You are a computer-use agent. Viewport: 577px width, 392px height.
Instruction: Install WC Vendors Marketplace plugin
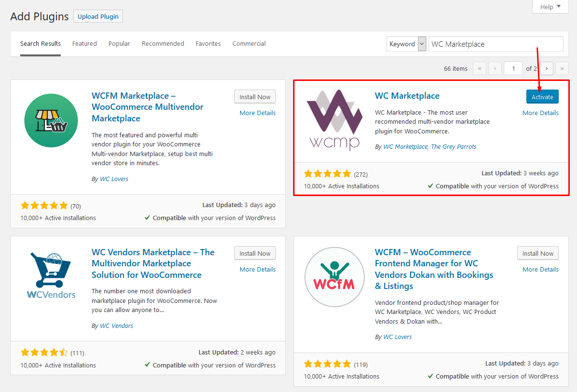(255, 253)
